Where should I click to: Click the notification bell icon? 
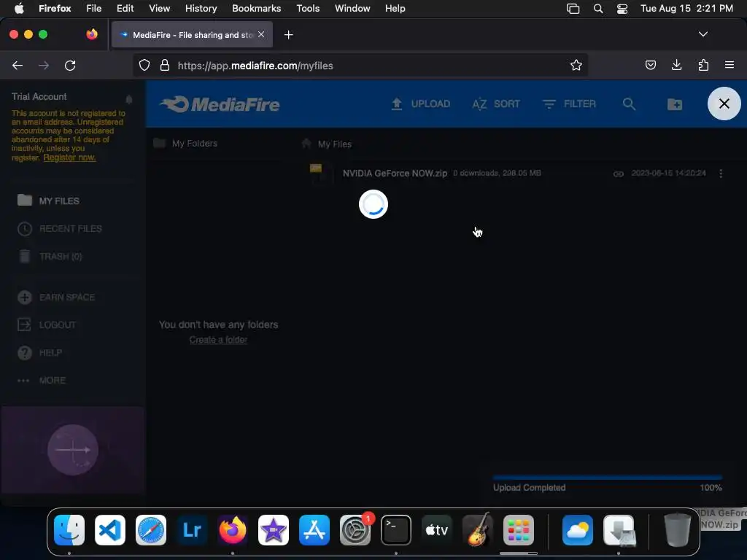(128, 99)
